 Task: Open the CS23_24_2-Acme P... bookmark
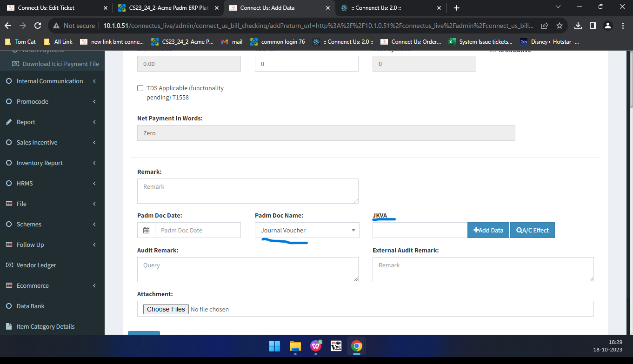182,41
